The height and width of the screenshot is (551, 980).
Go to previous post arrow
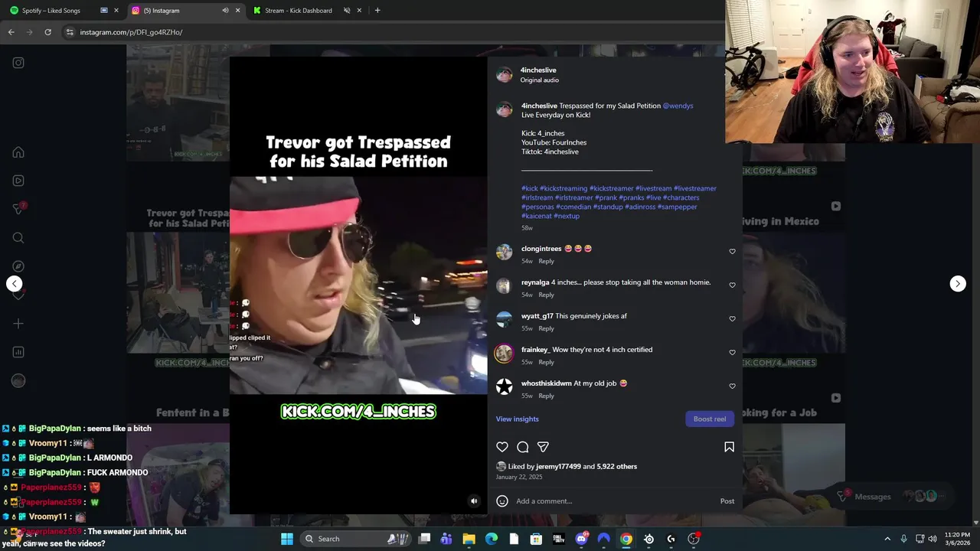click(x=14, y=284)
